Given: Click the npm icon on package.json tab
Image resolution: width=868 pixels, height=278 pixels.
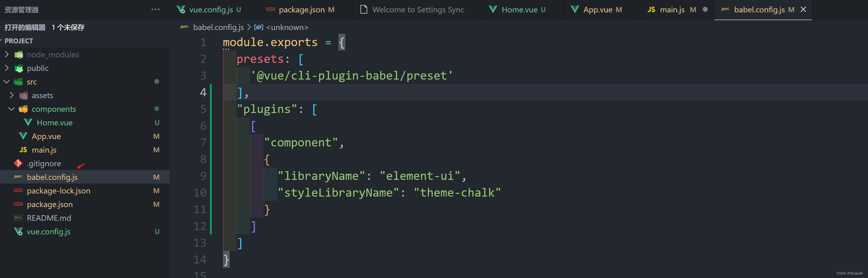Looking at the screenshot, I should pyautogui.click(x=270, y=10).
